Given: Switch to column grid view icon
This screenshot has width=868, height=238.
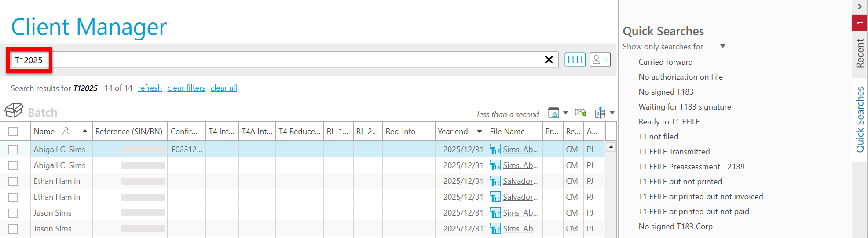Looking at the screenshot, I should (x=575, y=60).
